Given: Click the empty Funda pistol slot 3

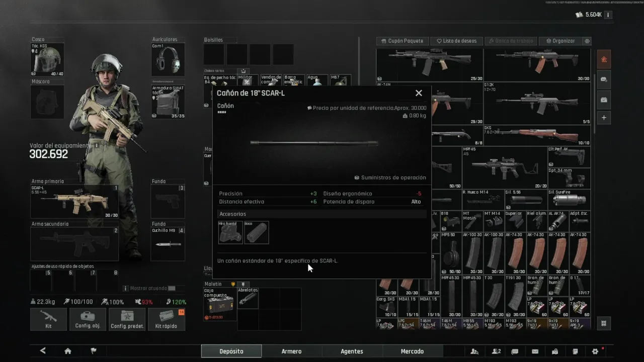Looking at the screenshot, I should click(168, 201).
